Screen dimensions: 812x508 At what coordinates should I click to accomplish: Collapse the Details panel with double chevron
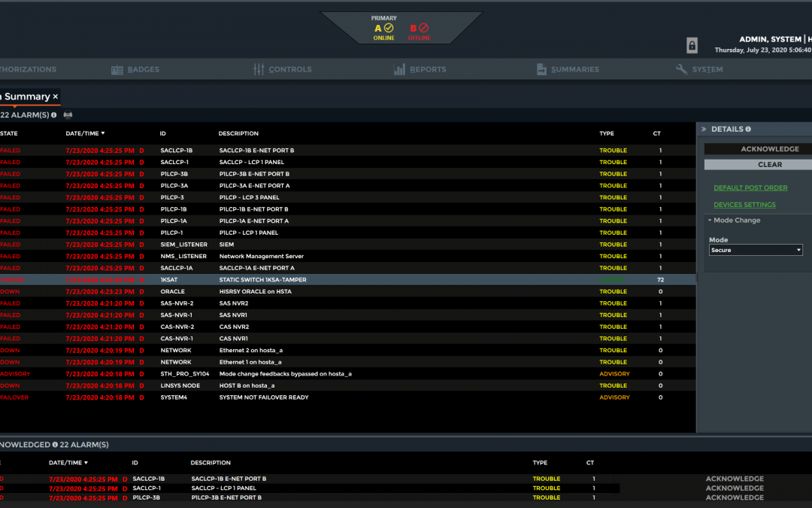(704, 129)
